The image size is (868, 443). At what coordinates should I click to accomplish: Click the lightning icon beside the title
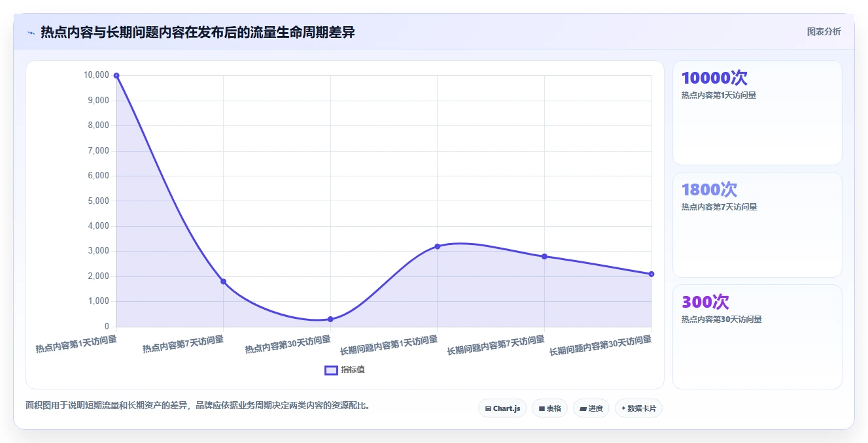[31, 32]
